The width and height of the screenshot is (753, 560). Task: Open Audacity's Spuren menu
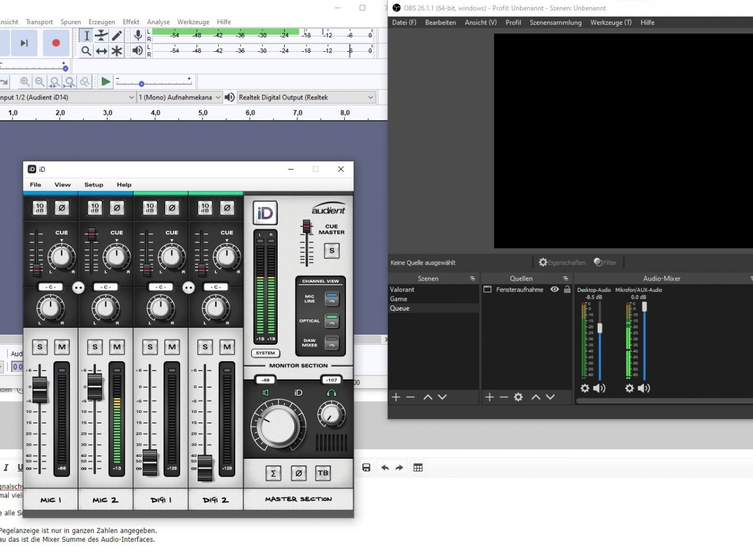click(x=71, y=22)
